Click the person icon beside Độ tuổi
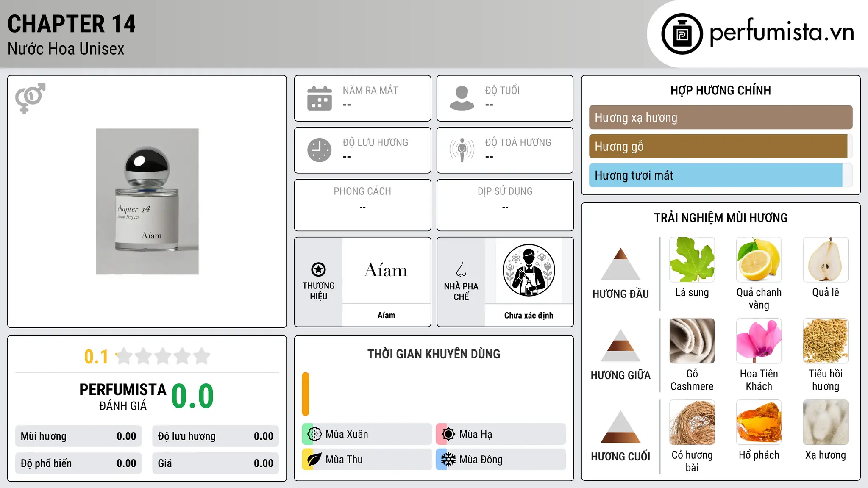868x488 pixels. (x=462, y=98)
